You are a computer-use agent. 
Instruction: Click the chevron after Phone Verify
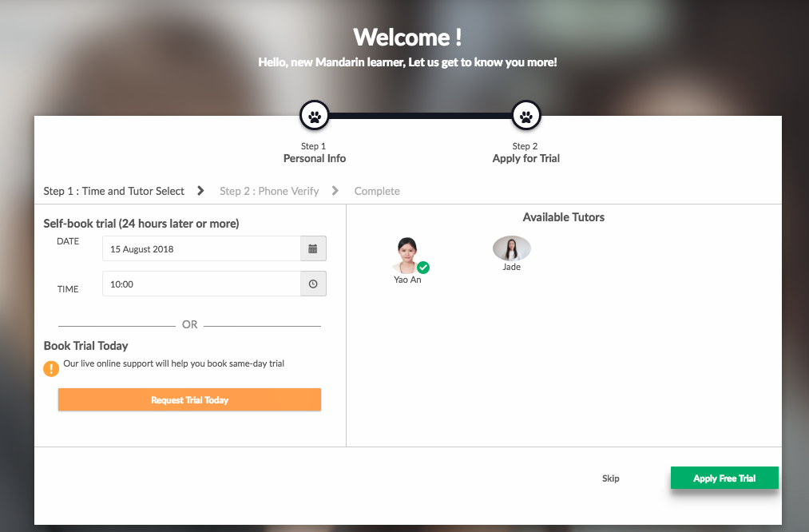point(335,191)
